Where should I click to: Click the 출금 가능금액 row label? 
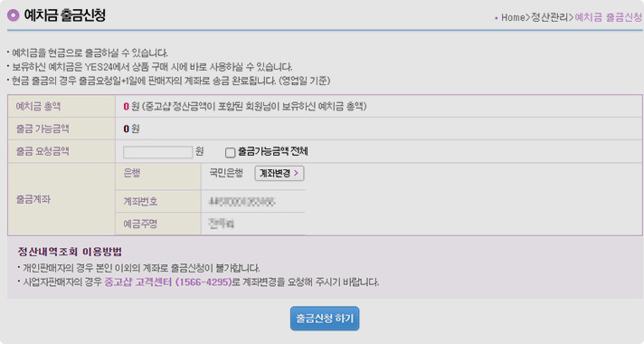point(43,129)
